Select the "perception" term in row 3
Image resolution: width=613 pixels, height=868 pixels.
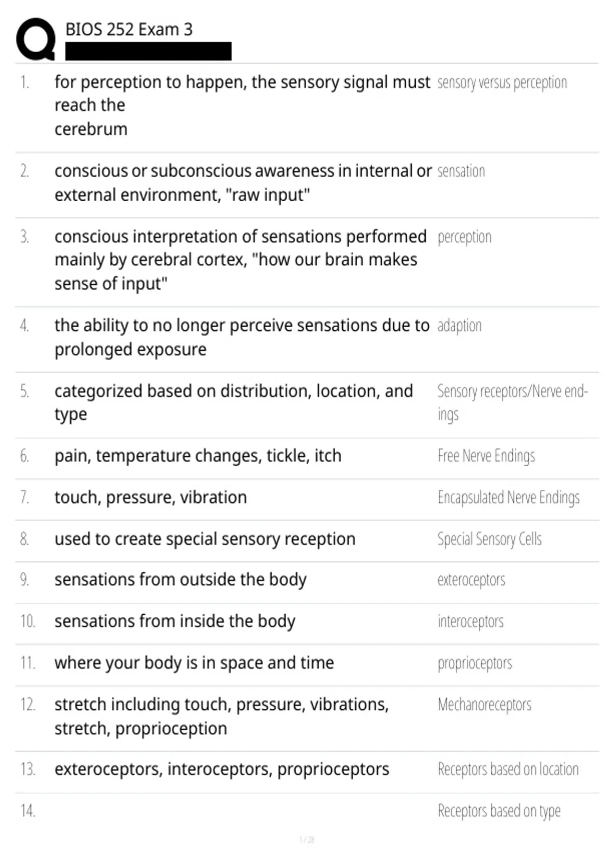pos(464,237)
